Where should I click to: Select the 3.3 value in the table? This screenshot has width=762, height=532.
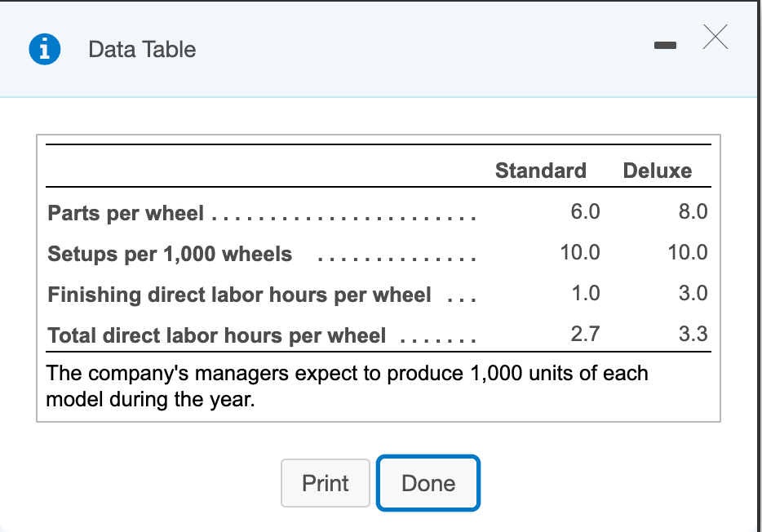point(696,335)
